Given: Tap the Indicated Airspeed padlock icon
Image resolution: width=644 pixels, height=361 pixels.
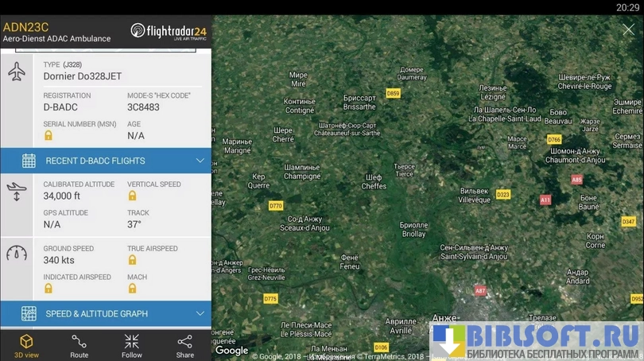Looking at the screenshot, I should tap(48, 289).
